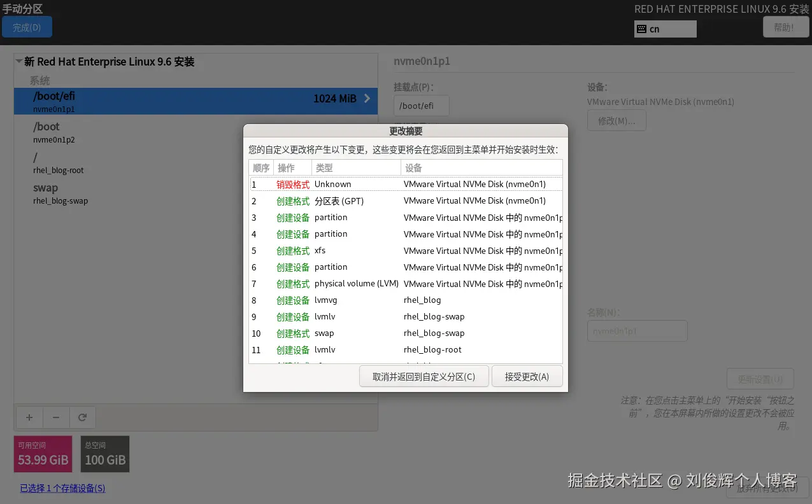Click the 类型 (type) column header

(356, 168)
